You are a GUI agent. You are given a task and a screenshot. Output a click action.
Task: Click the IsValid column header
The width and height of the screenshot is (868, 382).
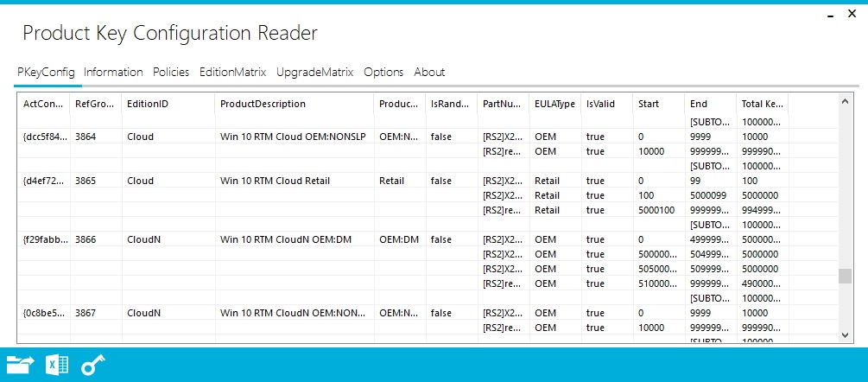tap(606, 104)
